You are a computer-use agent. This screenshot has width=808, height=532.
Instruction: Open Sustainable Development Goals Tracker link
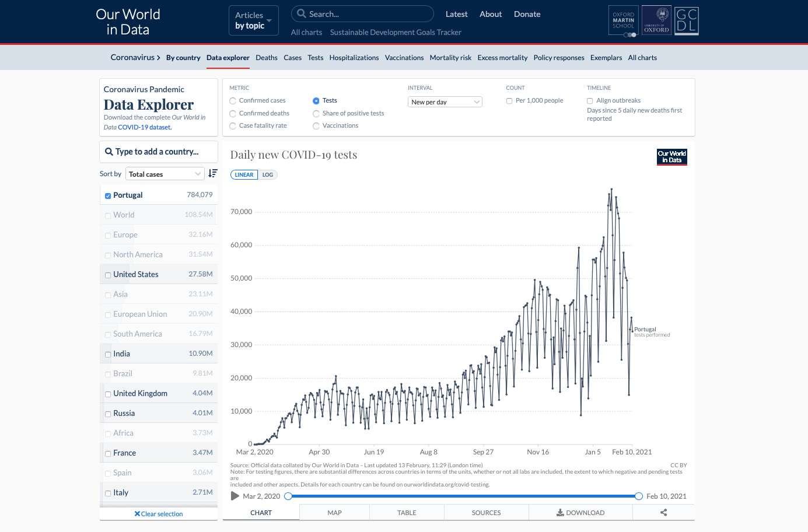click(396, 33)
